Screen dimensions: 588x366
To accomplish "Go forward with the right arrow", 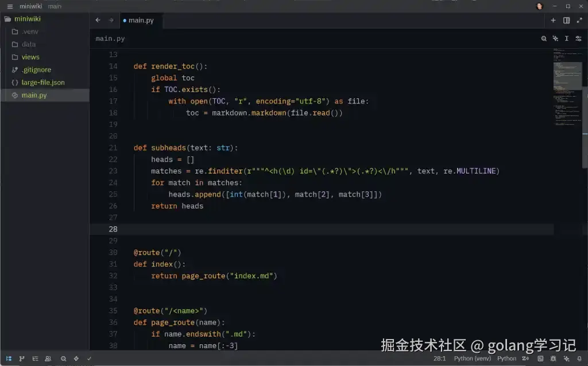I will pyautogui.click(x=111, y=20).
